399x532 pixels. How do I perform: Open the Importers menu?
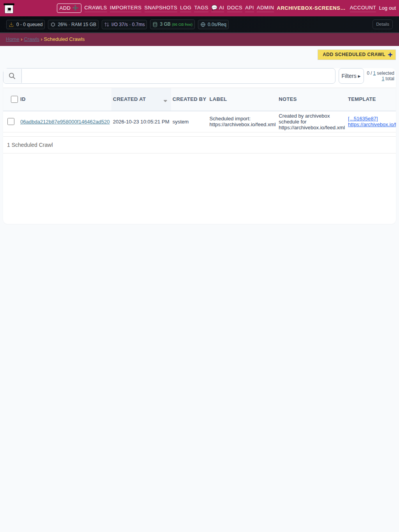[125, 8]
